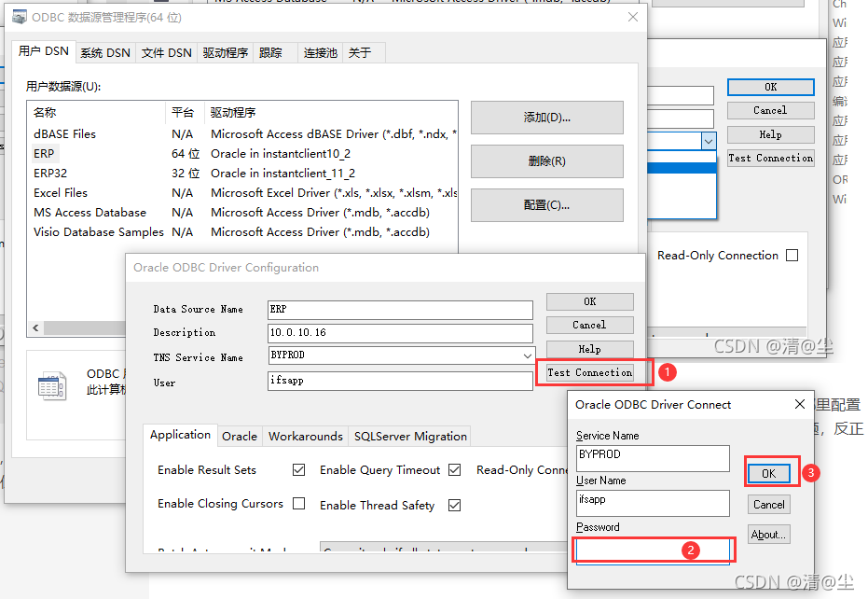Click the User Name field showing ifsapp in Driver Connect

pos(653,503)
